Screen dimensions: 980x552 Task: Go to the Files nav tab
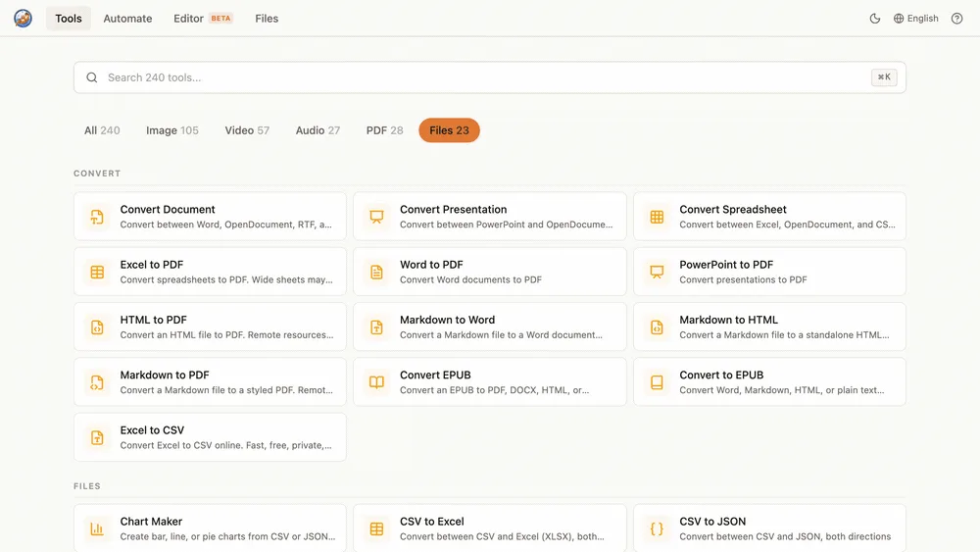click(267, 18)
